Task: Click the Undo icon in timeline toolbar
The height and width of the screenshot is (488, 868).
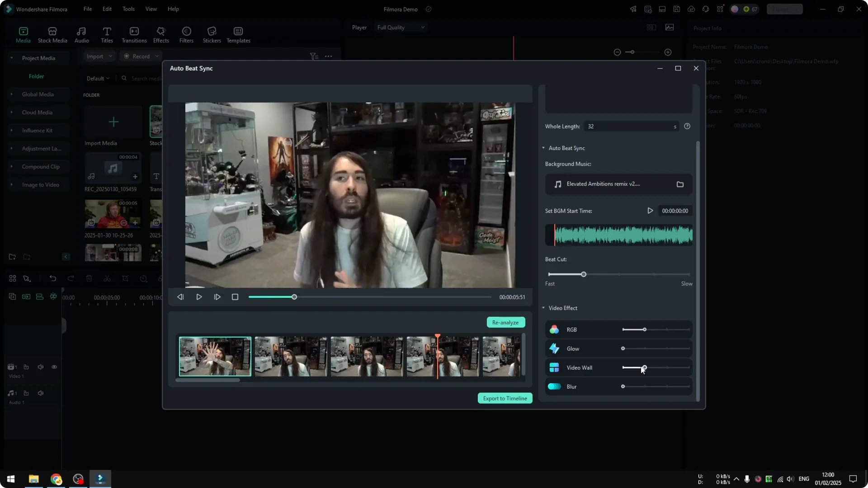Action: pyautogui.click(x=53, y=278)
